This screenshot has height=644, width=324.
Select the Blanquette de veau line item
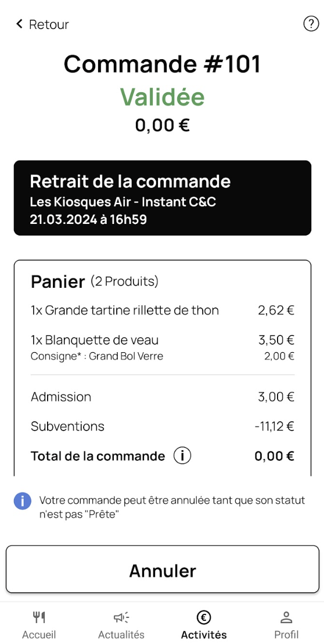(163, 340)
